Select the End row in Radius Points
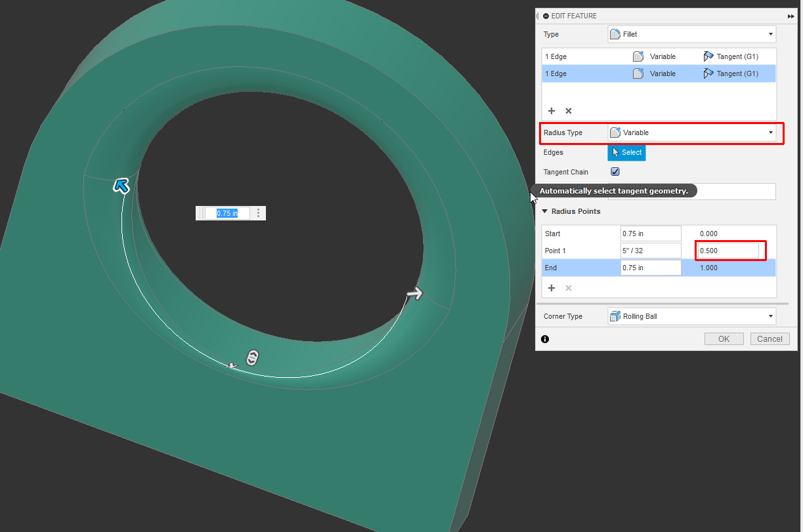Screen dimensions: 803x532 (580, 267)
